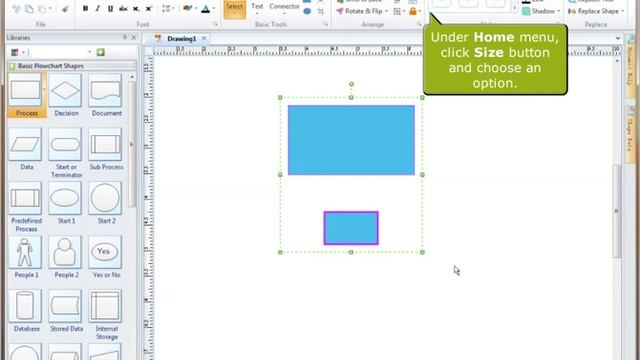Open the Replace Shape menu
This screenshot has height=360, width=640.
596,11
